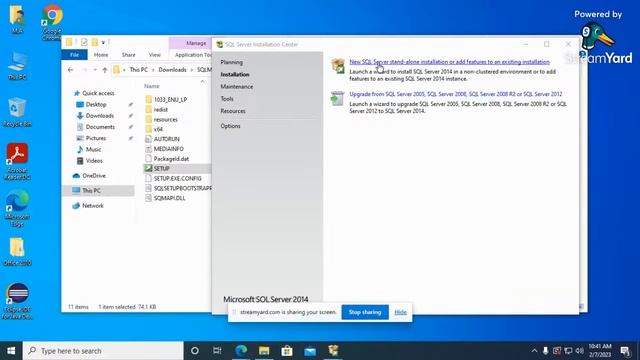Select redist folder
The image size is (640, 360).
161,109
